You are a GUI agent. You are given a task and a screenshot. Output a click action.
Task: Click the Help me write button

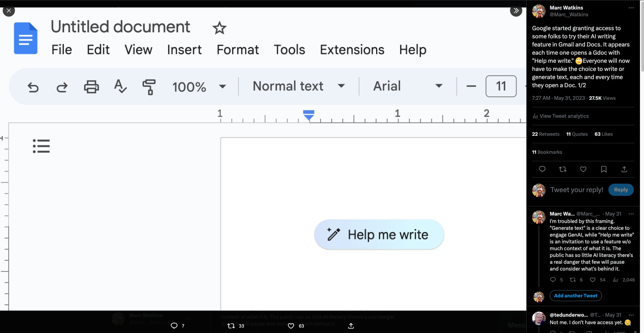click(x=379, y=235)
